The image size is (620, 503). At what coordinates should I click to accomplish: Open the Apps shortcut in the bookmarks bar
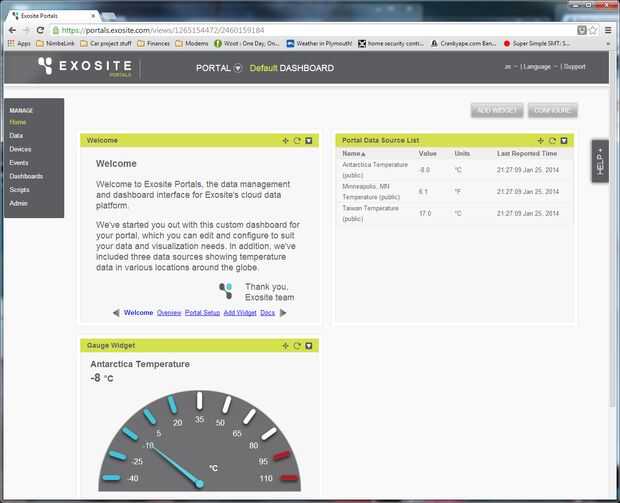tap(19, 43)
